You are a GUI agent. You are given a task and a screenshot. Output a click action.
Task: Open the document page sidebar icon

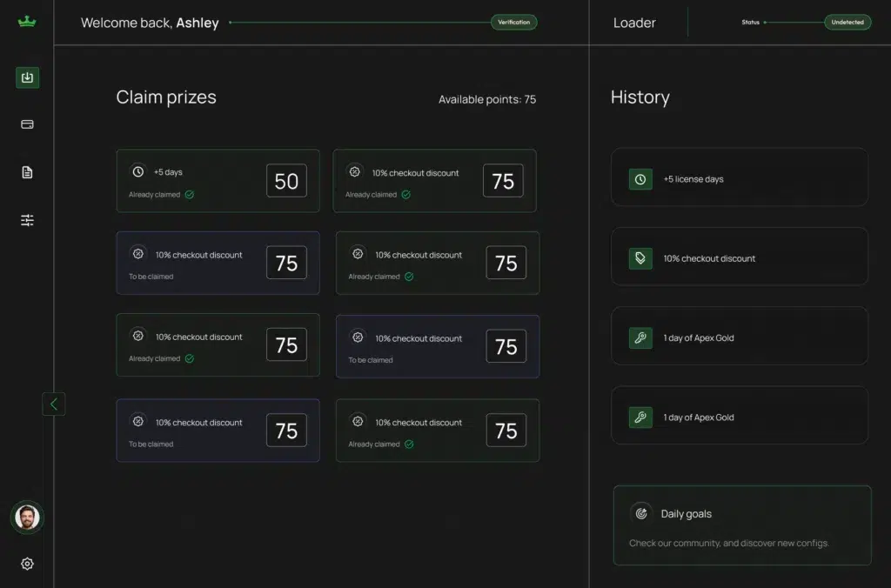[27, 172]
